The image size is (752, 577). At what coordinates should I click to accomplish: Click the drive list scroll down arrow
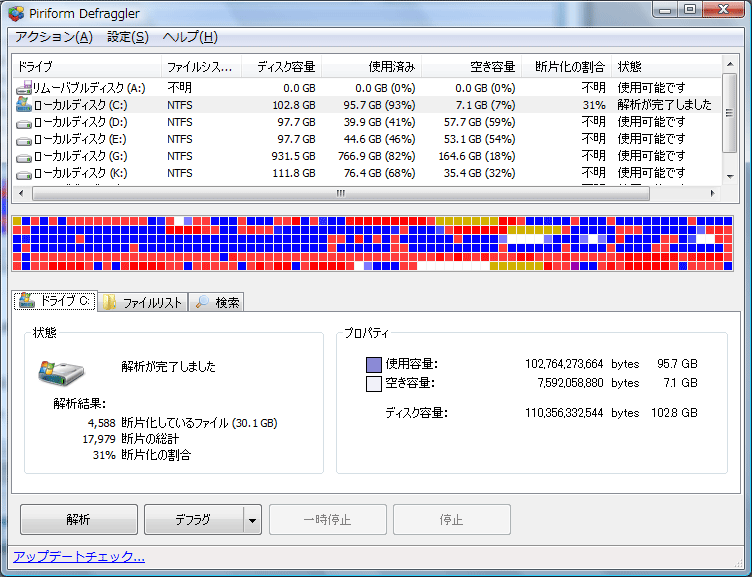(730, 176)
